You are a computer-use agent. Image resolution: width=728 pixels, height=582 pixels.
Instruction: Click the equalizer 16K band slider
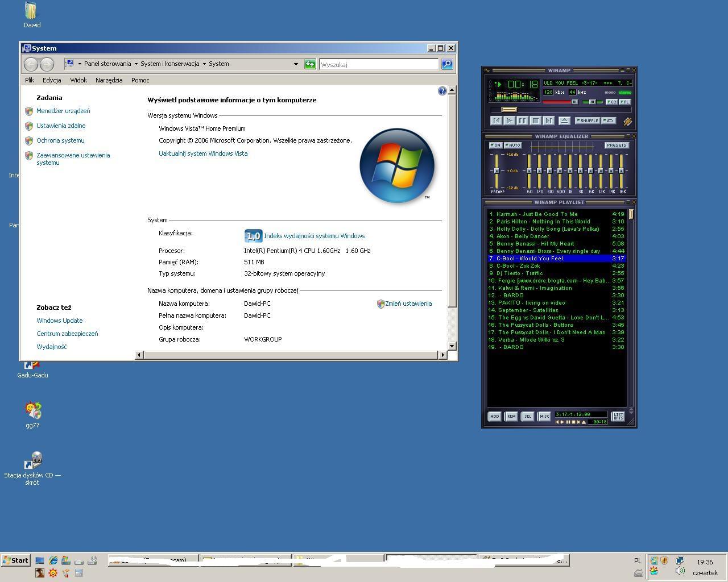[622, 171]
